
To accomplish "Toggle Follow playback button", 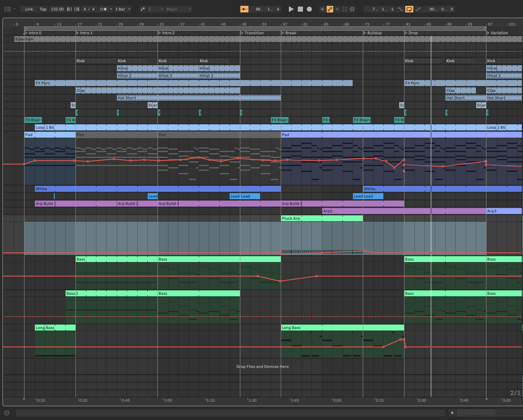I will tap(244, 9).
